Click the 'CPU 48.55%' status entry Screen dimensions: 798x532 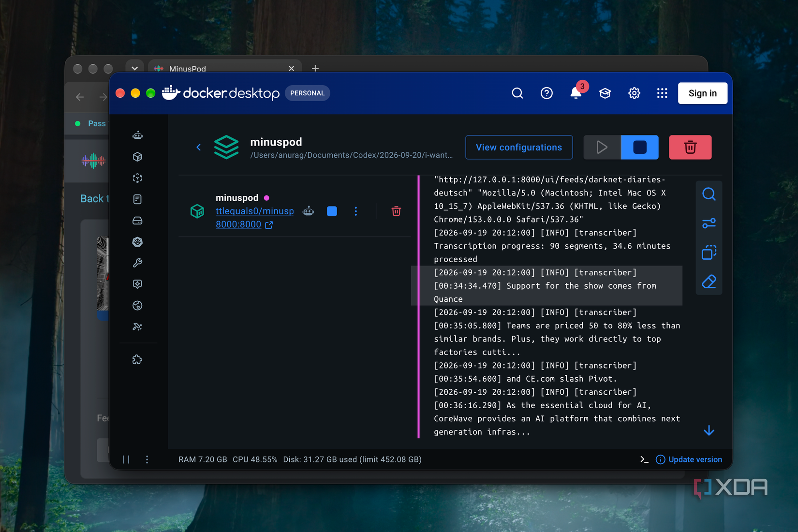255,459
